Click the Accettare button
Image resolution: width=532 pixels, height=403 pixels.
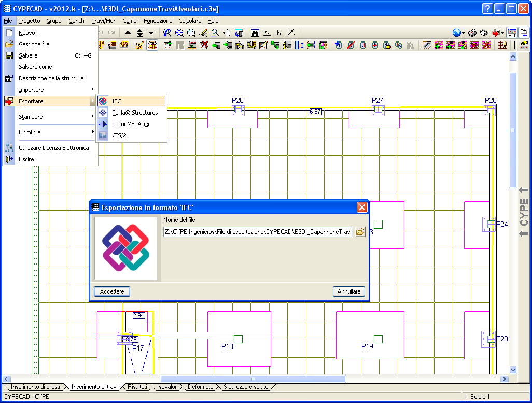point(112,291)
